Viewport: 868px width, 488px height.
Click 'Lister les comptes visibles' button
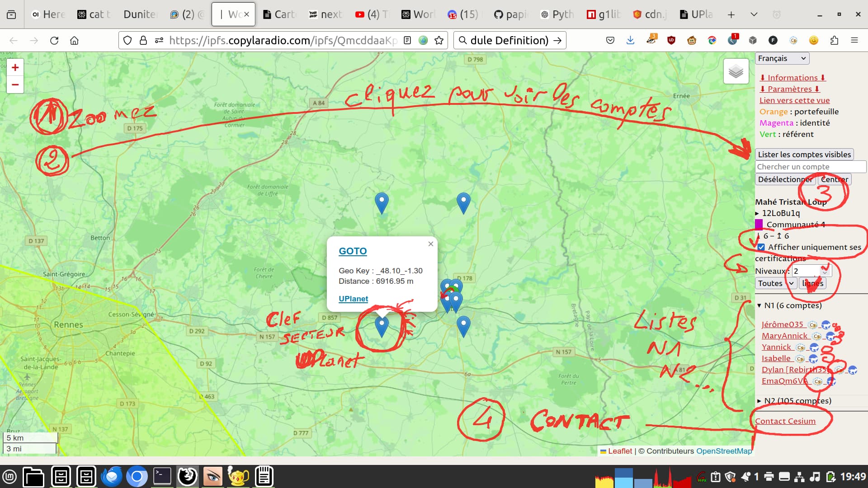pyautogui.click(x=804, y=155)
